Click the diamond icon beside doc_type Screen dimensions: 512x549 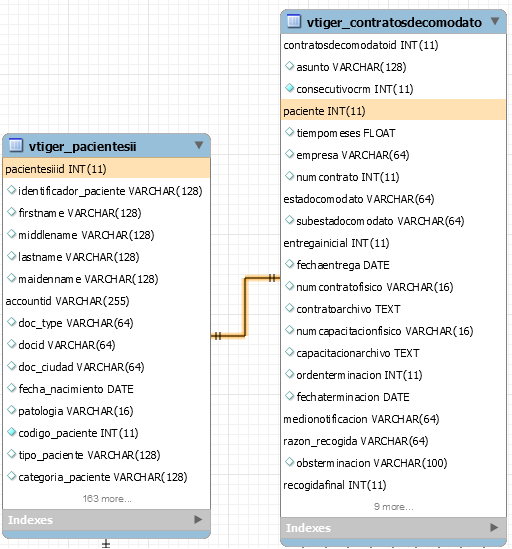(12, 322)
